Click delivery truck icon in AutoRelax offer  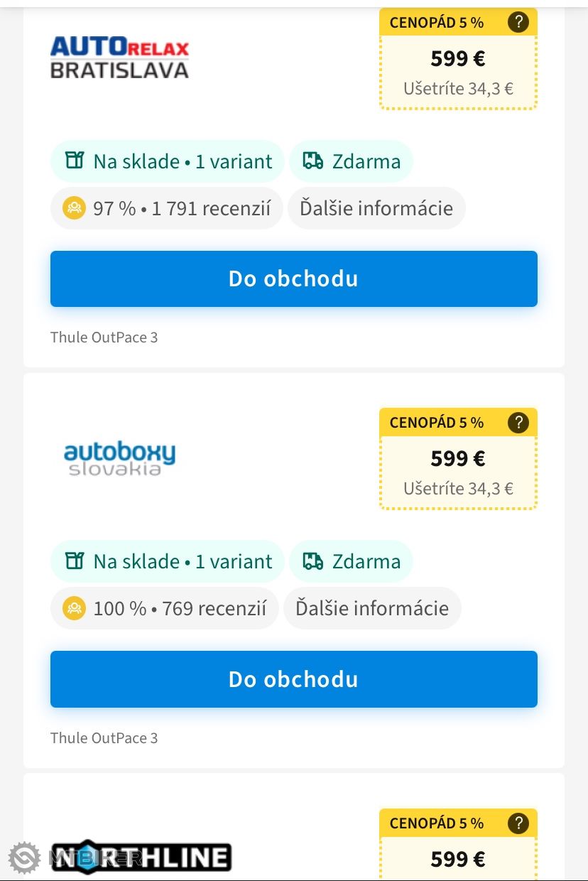point(313,161)
